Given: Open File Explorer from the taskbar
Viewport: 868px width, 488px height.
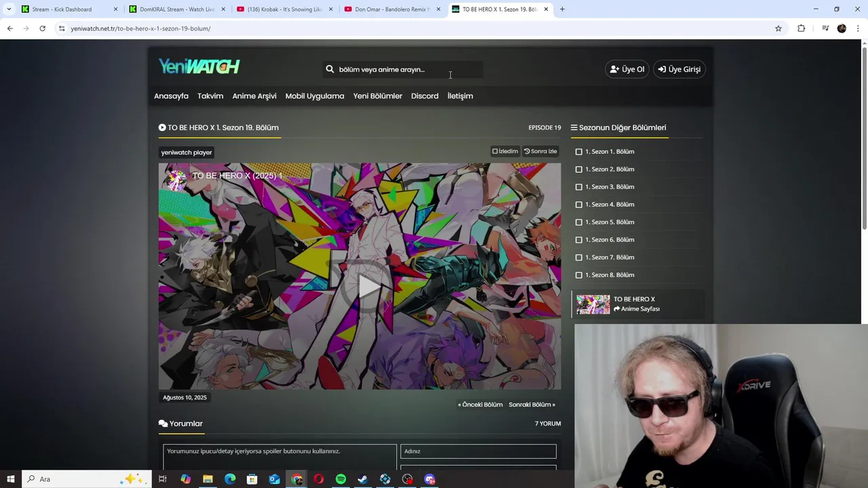Looking at the screenshot, I should tap(208, 479).
